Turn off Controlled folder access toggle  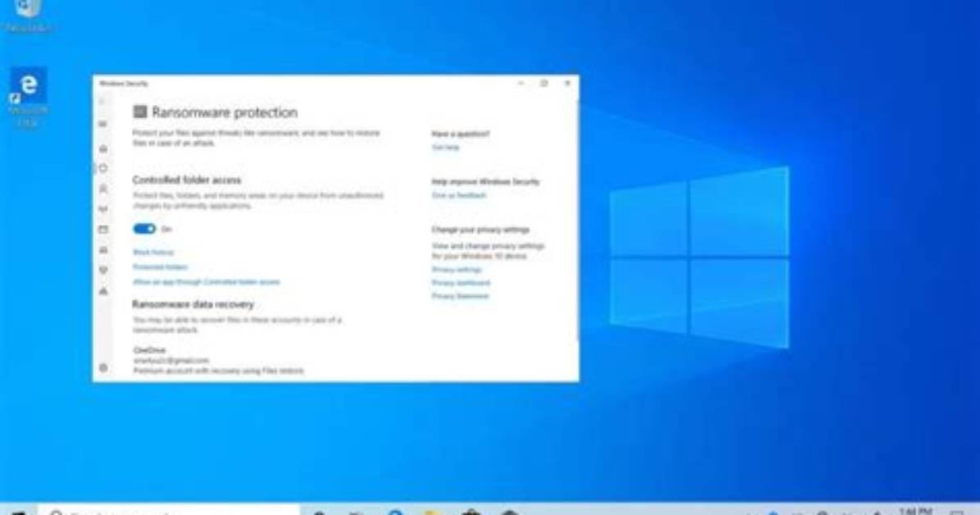144,229
